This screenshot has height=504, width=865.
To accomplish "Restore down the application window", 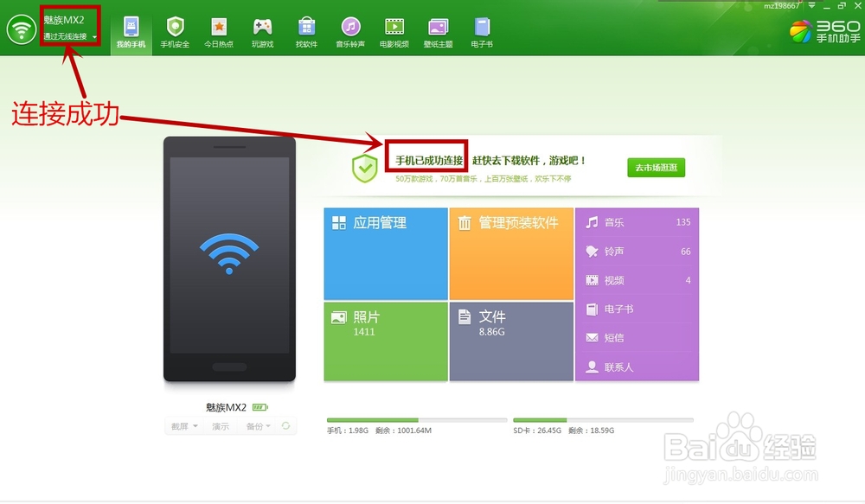I will tap(842, 6).
